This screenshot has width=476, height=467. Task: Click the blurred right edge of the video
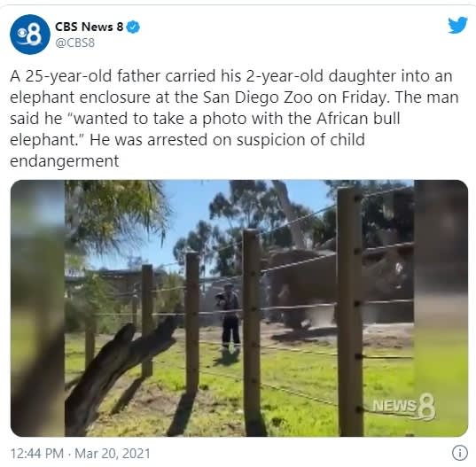coord(441,308)
